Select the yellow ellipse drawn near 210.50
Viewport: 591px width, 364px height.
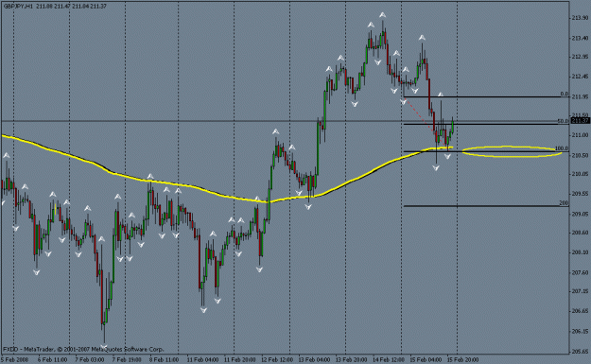click(512, 151)
